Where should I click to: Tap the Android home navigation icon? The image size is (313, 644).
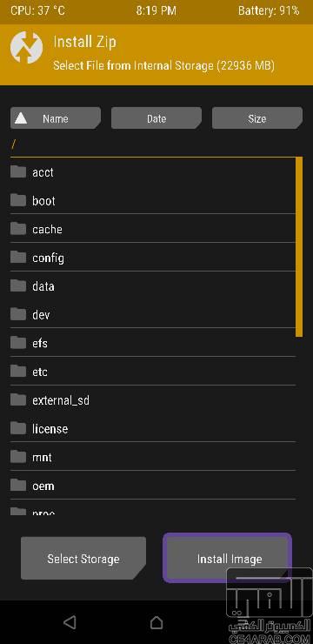pyautogui.click(x=156, y=622)
